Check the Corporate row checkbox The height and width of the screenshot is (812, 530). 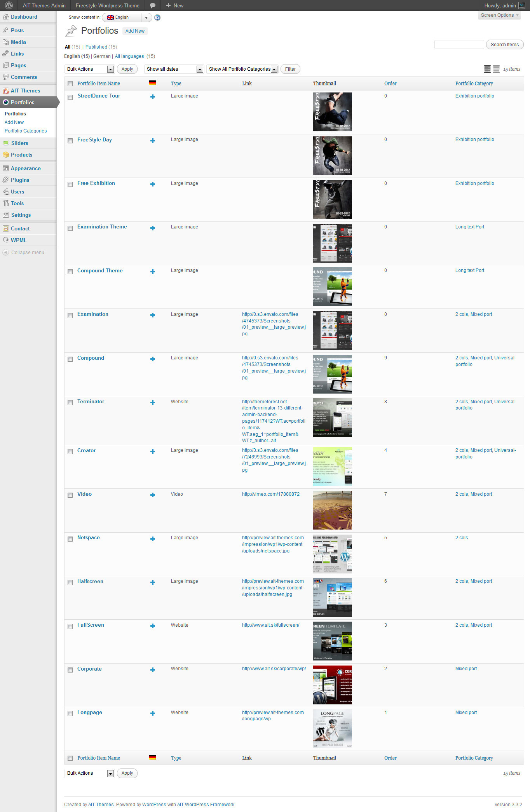70,670
